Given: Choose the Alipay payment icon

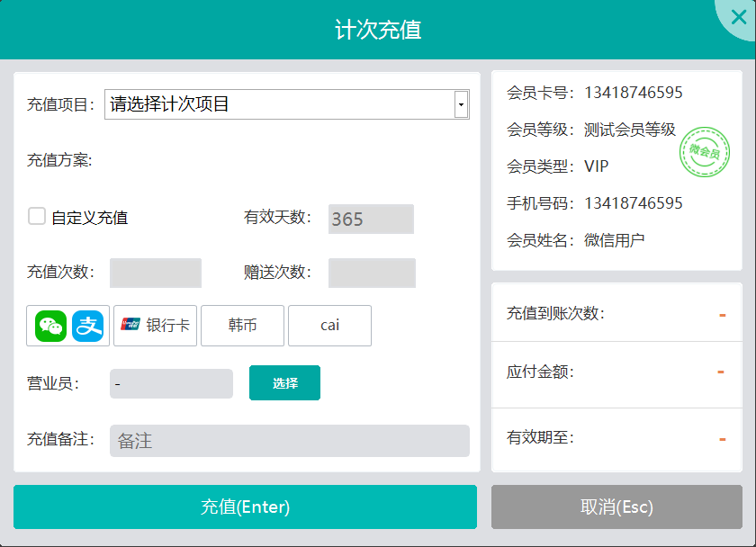Looking at the screenshot, I should tap(89, 326).
